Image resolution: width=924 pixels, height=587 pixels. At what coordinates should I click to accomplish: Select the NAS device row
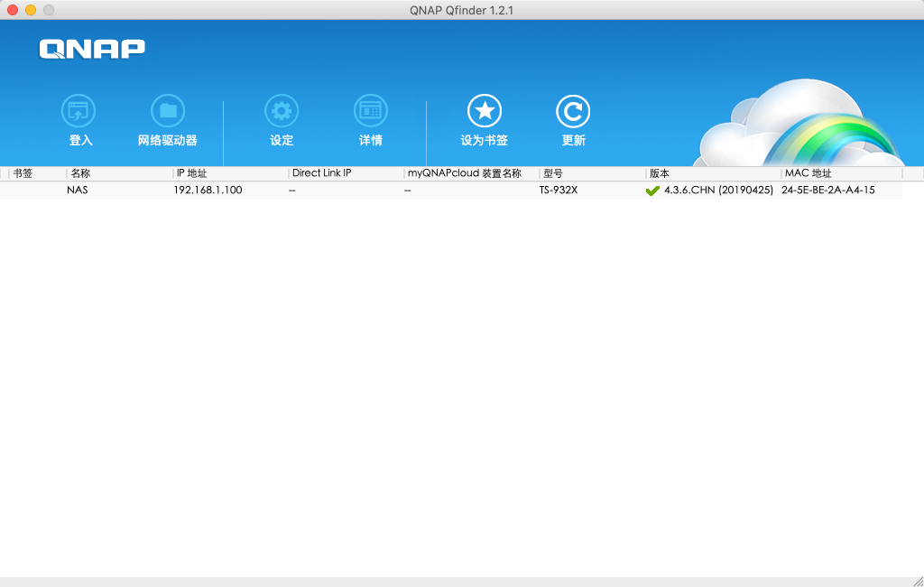click(78, 191)
